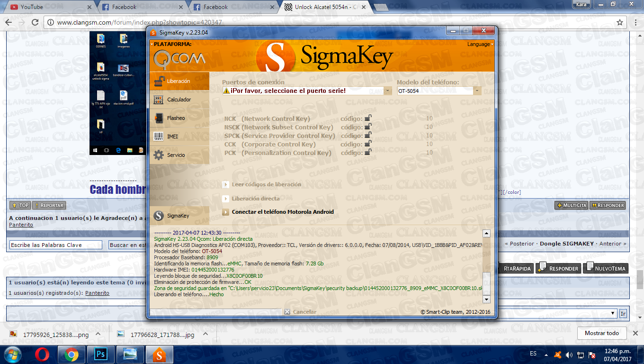
Task: Click the Escribe las Palabras Clave field
Action: (x=56, y=245)
